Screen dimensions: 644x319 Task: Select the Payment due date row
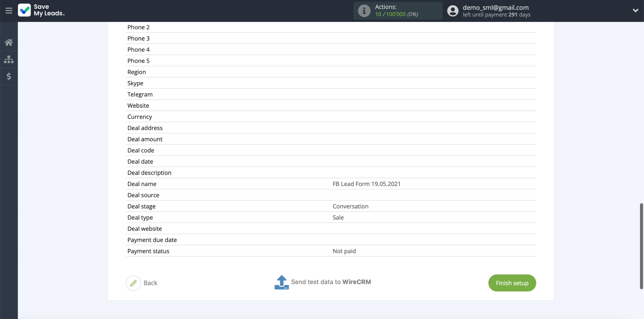point(331,240)
